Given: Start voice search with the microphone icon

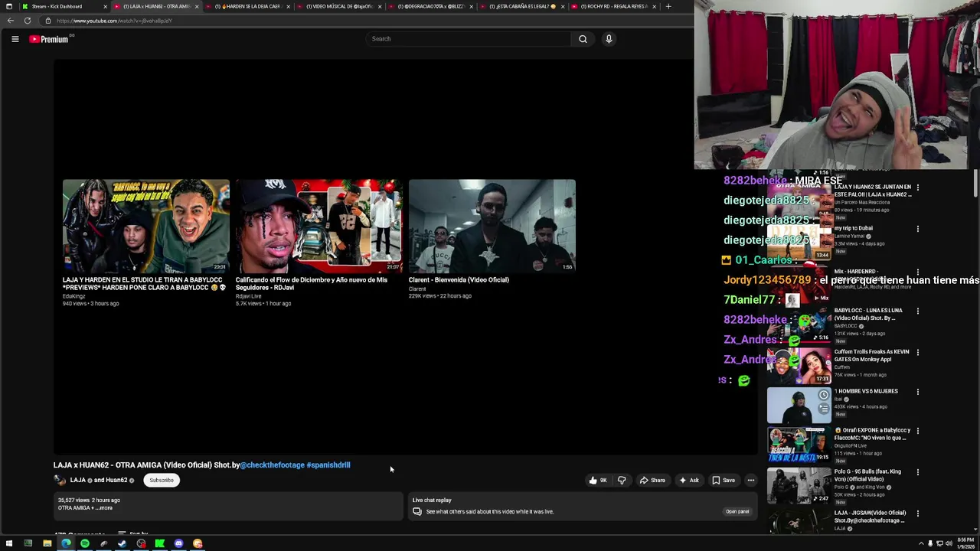Looking at the screenshot, I should point(609,39).
